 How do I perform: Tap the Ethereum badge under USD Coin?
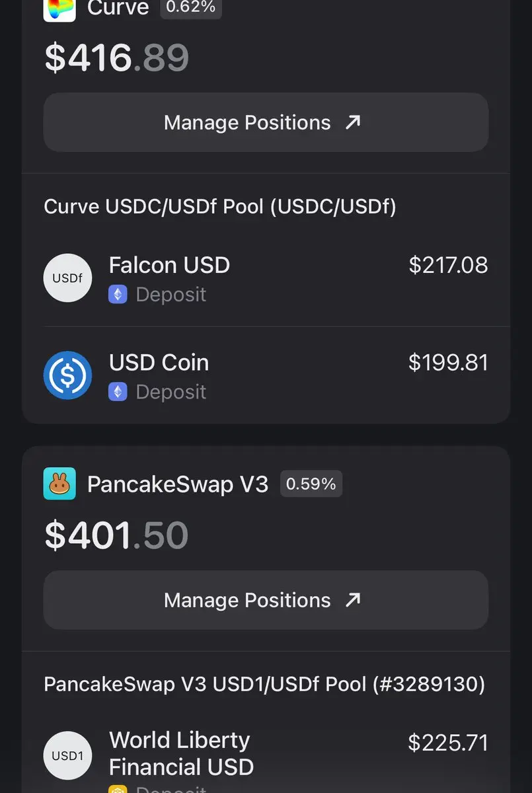coord(118,392)
